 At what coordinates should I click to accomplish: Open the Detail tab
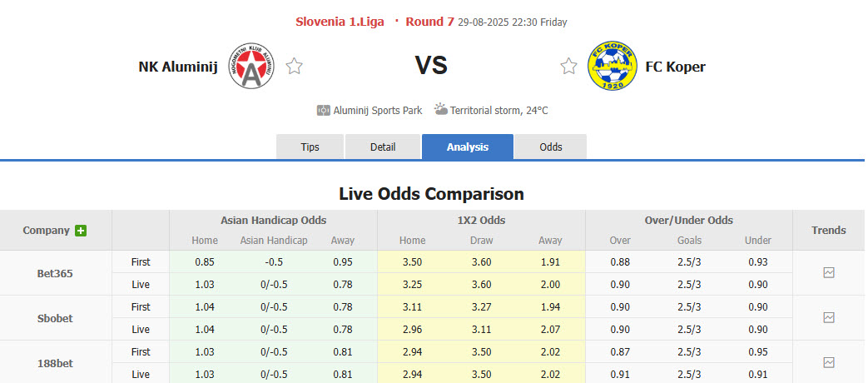pyautogui.click(x=382, y=147)
